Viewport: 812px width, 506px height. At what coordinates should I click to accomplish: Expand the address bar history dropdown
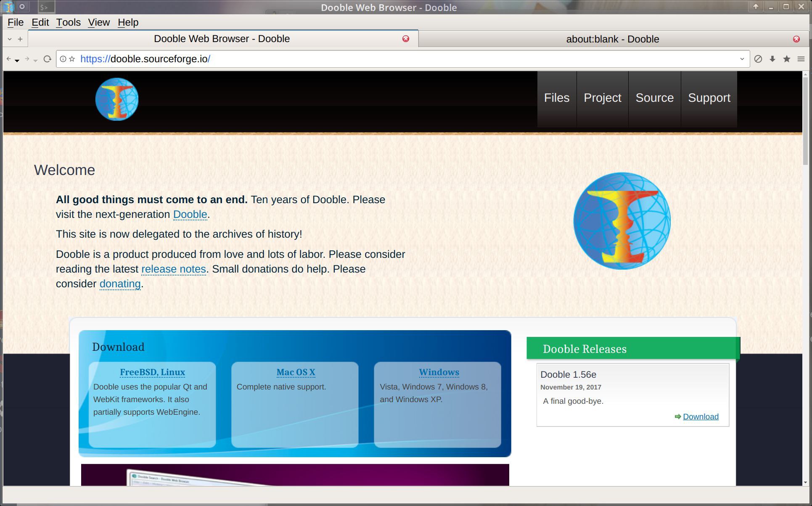pos(742,59)
